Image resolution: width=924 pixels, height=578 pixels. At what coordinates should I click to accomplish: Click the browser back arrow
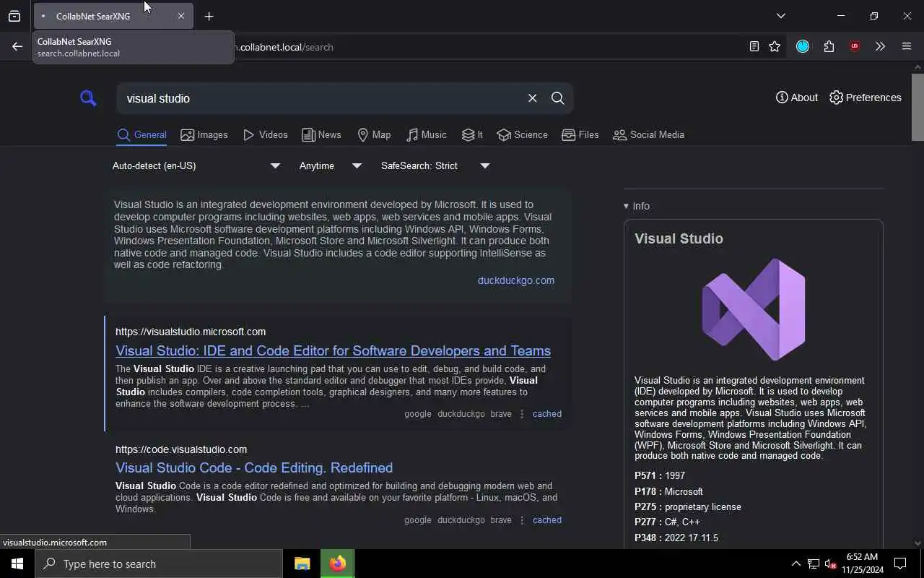click(17, 46)
